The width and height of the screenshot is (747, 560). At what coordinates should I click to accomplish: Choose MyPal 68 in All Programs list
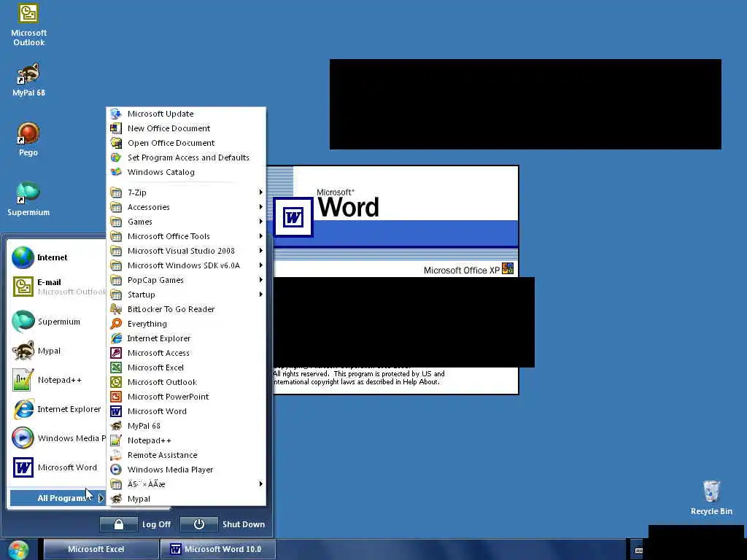click(186, 426)
